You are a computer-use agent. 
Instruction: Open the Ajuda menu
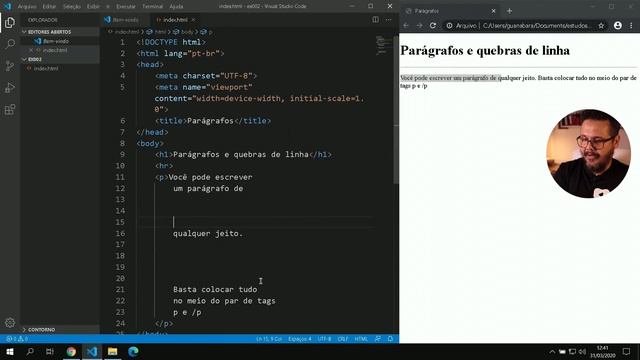176,7
